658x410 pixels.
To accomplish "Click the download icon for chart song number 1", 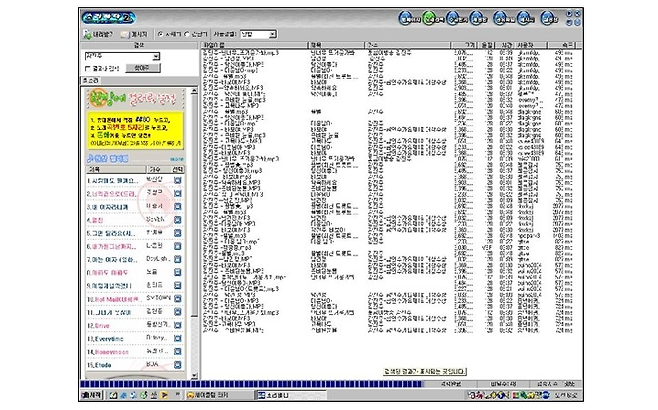I will 178,180.
